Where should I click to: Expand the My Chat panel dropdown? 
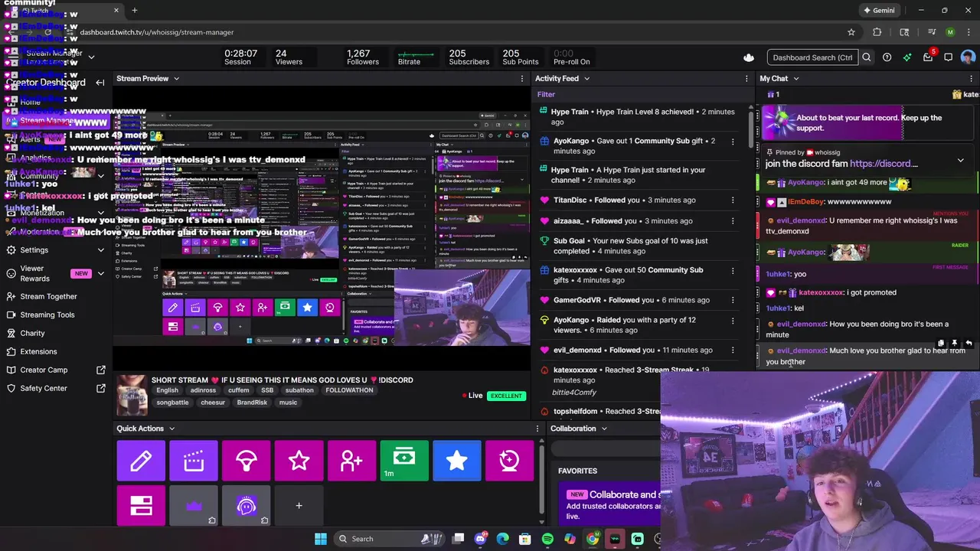tap(796, 79)
